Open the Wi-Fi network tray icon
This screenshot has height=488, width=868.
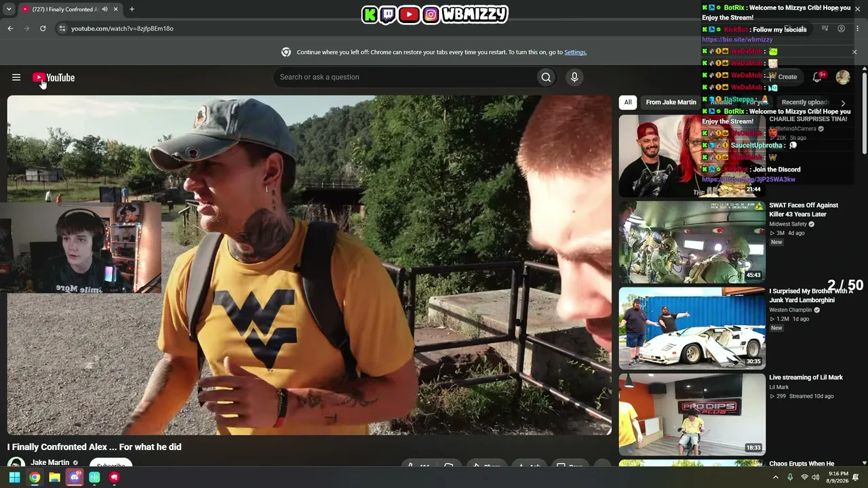804,477
